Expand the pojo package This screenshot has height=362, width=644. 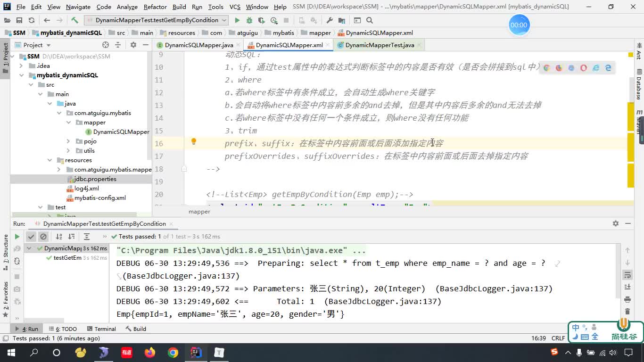tap(68, 141)
